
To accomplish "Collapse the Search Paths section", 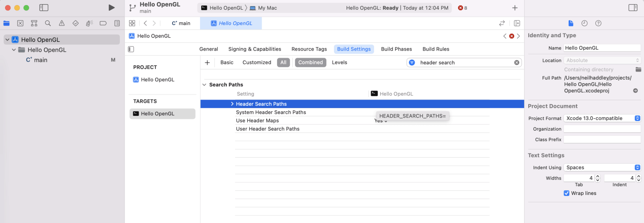I will pos(205,85).
